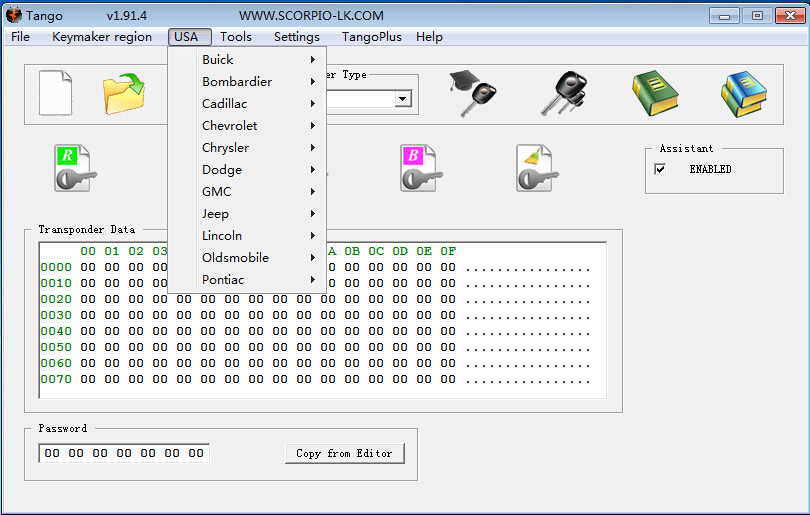Open the TangoPlus menu
810x515 pixels.
coord(371,37)
